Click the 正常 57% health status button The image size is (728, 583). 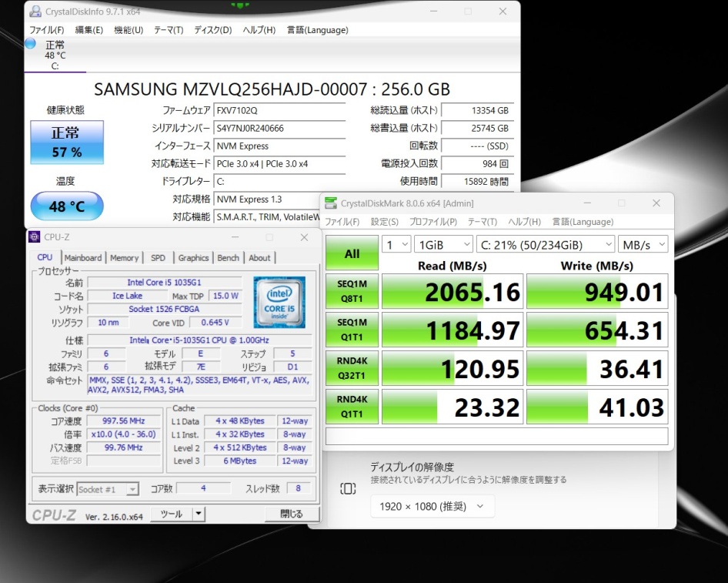66,142
